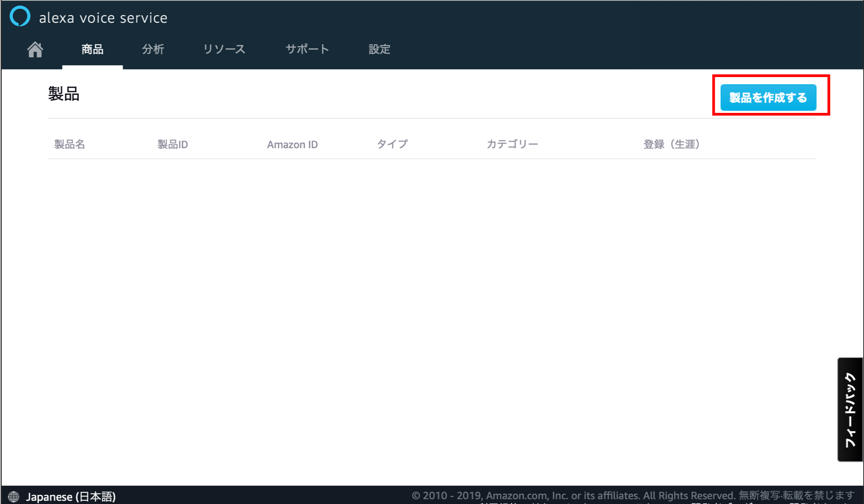Image resolution: width=864 pixels, height=504 pixels.
Task: Open the 分析 section
Action: (153, 49)
